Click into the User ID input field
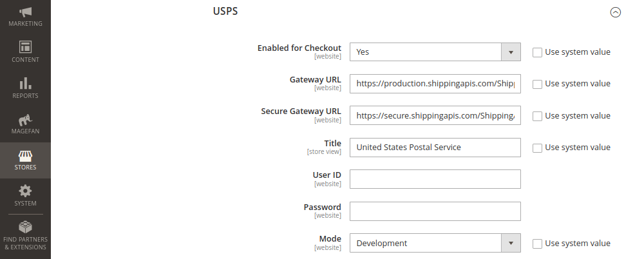This screenshot has height=259, width=644. click(435, 179)
